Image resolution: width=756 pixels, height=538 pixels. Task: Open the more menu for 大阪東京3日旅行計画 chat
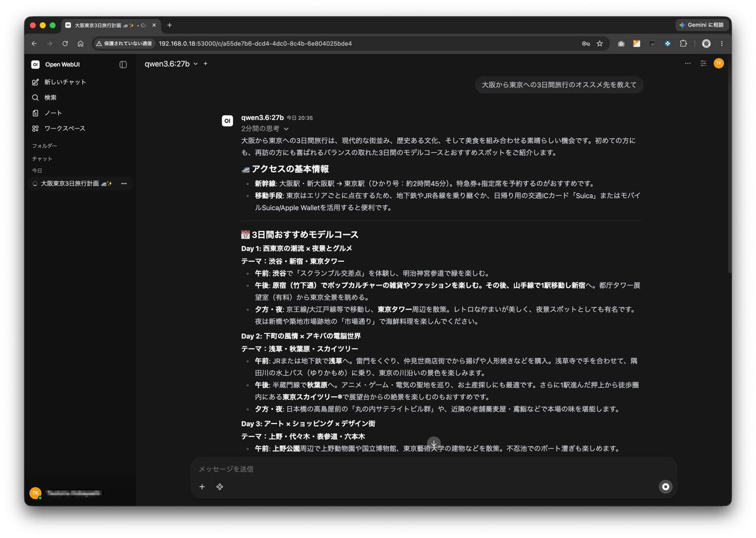[x=124, y=184]
